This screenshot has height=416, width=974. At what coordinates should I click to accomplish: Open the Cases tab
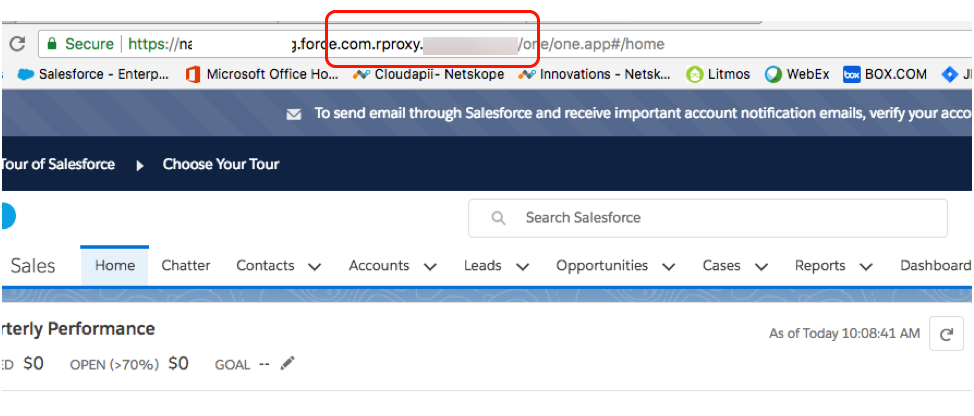click(721, 266)
